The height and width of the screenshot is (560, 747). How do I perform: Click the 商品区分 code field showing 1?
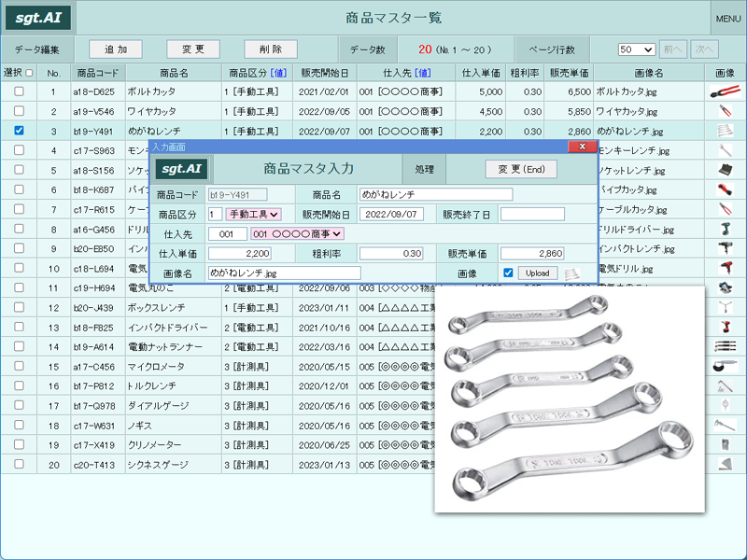coord(216,215)
